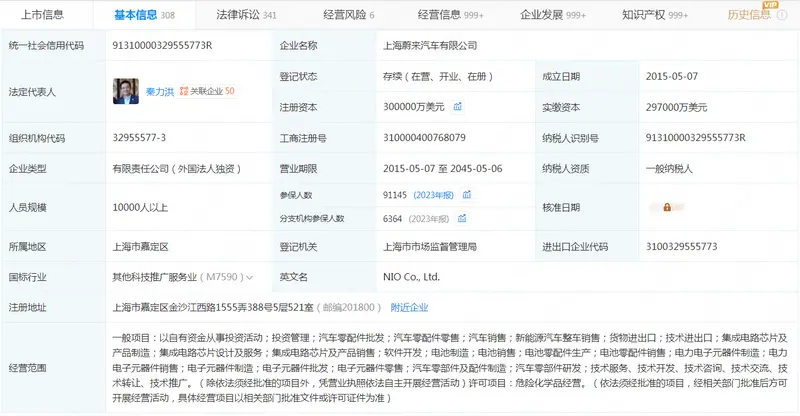The width and height of the screenshot is (800, 416).
Task: Select region 上海市嘉定区
Action: click(x=140, y=247)
